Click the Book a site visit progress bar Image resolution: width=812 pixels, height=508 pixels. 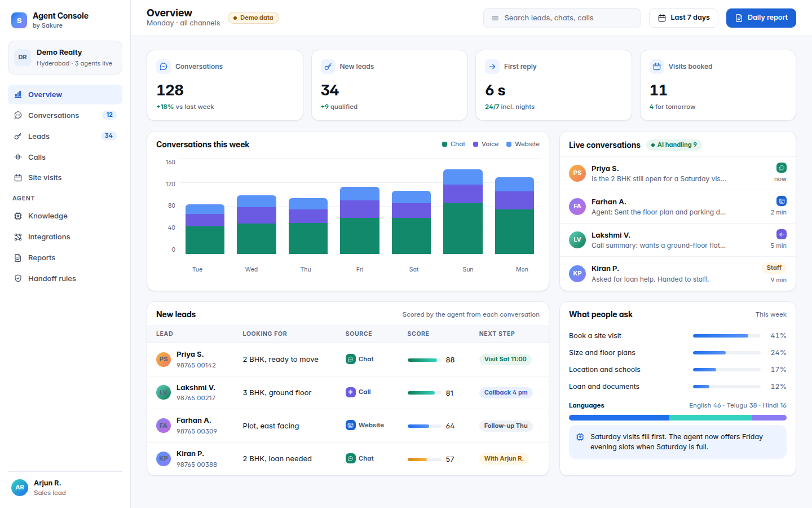click(x=727, y=336)
